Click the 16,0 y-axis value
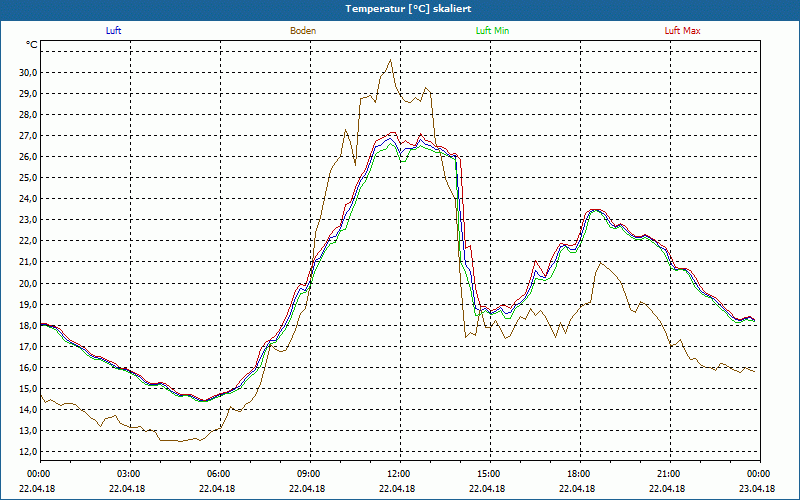 point(29,368)
